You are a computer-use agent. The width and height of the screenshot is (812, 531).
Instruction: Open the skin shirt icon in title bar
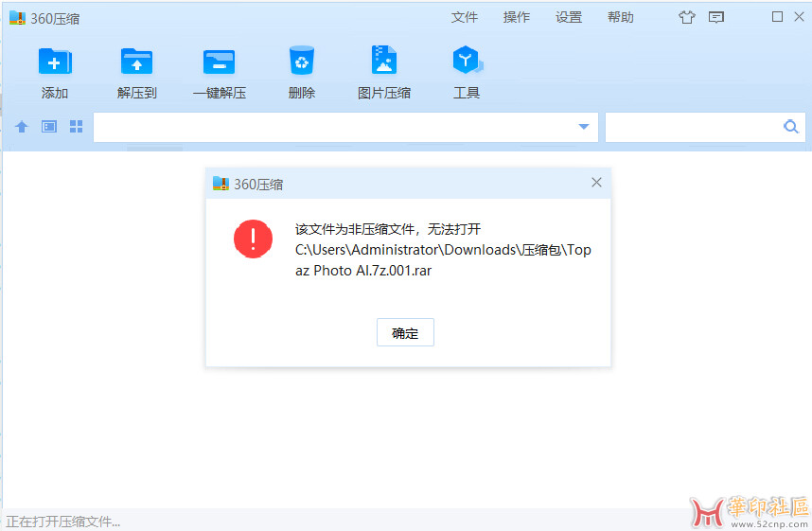[x=687, y=17]
